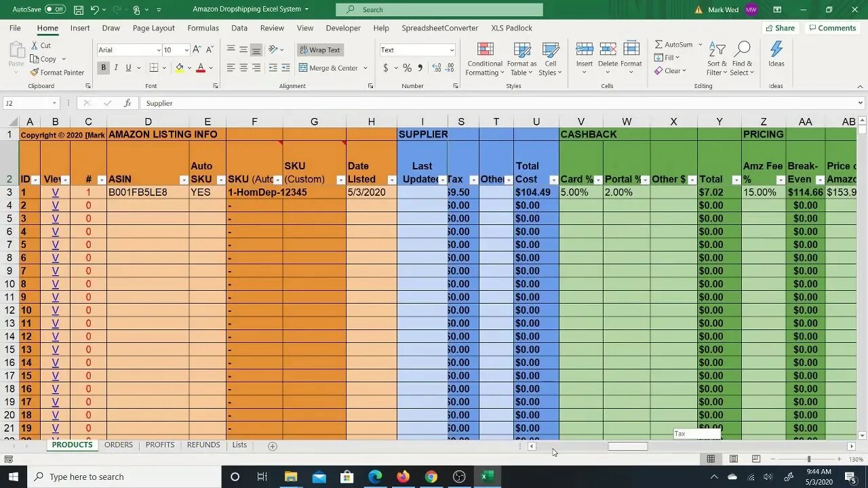Click the horizontal scrollbar thumb
This screenshot has width=868, height=488.
click(627, 446)
